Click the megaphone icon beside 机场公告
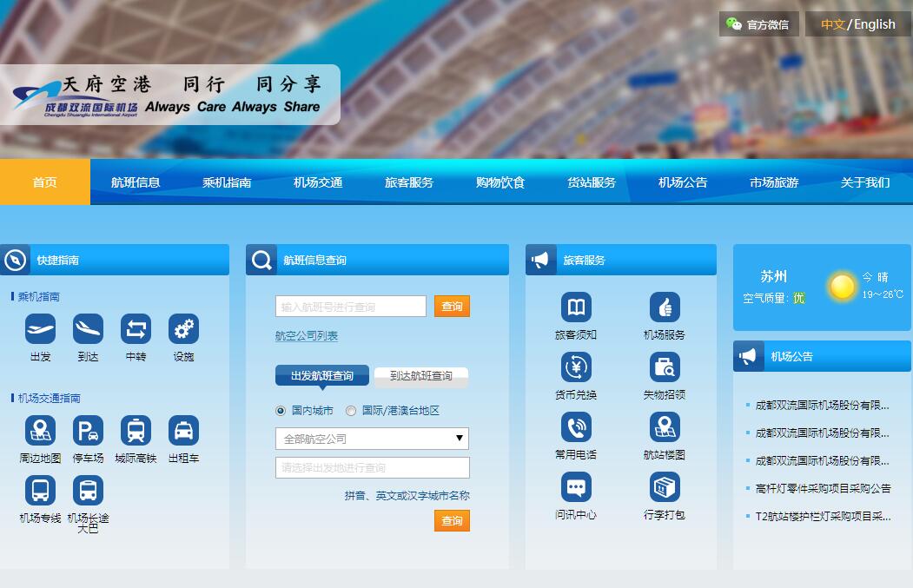Screen dimensions: 913x588 point(747,356)
